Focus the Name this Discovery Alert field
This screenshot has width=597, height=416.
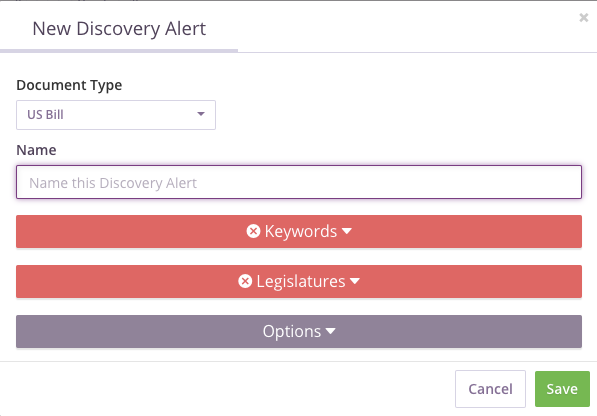click(299, 182)
